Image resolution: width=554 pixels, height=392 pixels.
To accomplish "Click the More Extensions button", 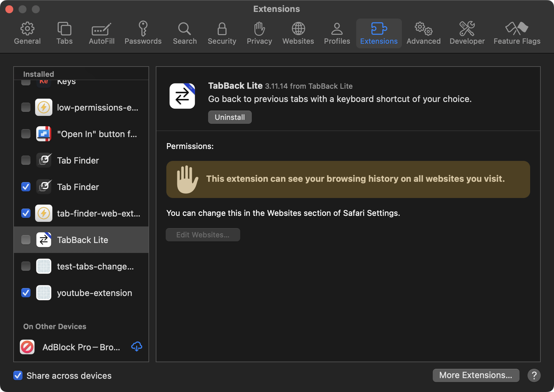I will pyautogui.click(x=475, y=375).
